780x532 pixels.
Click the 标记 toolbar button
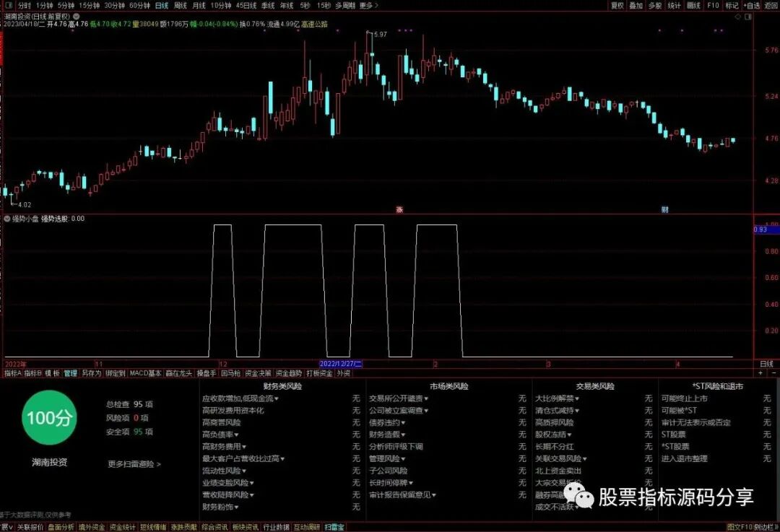pos(732,6)
